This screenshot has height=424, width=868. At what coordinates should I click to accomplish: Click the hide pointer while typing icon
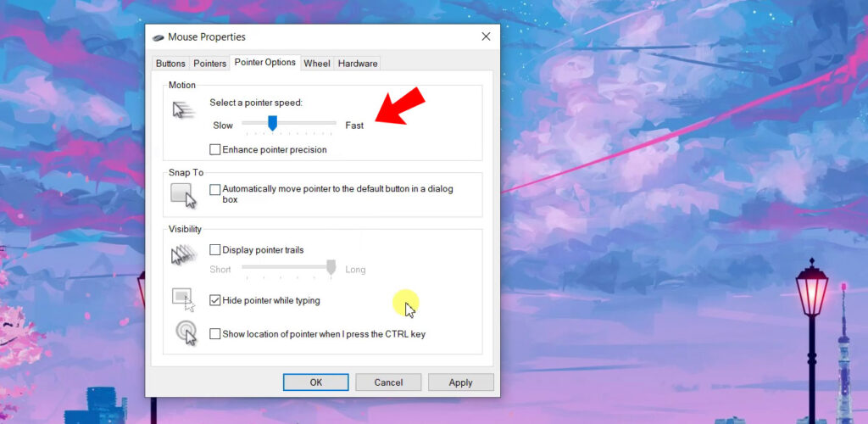click(184, 299)
